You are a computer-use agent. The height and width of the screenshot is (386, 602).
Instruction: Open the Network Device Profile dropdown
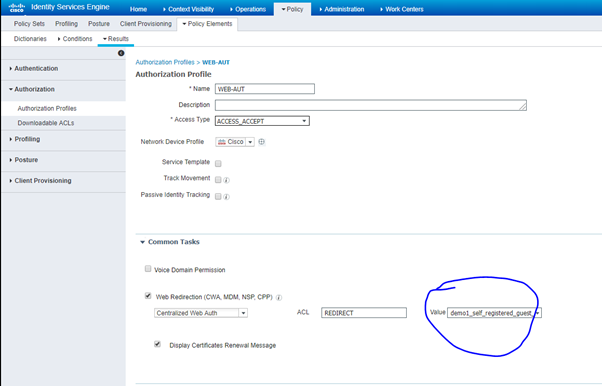235,142
